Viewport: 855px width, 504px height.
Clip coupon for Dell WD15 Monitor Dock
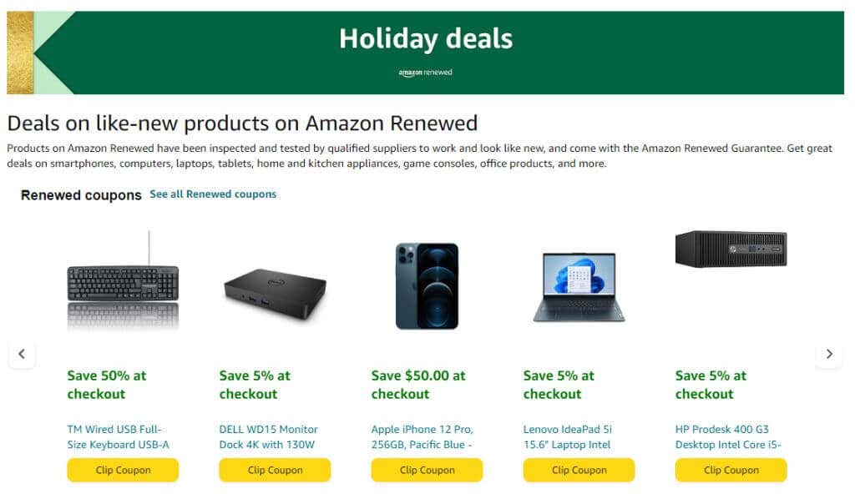pos(275,470)
